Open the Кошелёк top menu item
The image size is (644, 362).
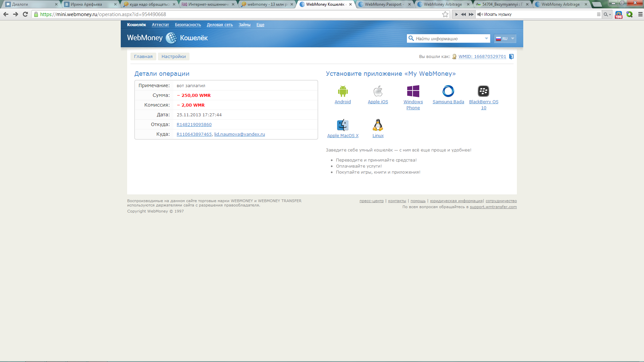coord(137,25)
